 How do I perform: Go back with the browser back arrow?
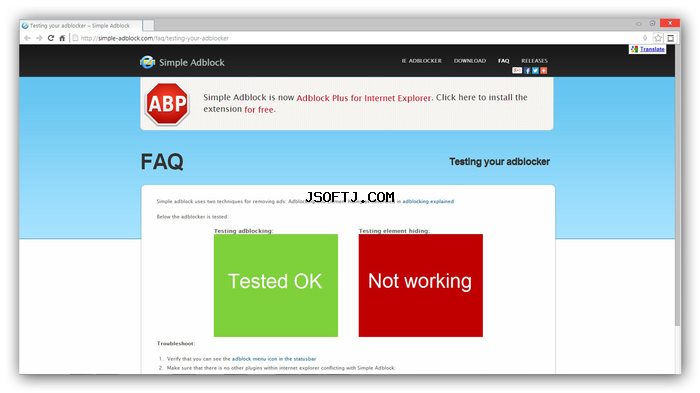[x=27, y=38]
